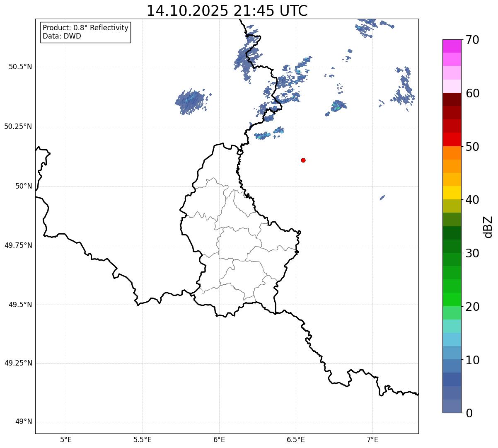Click the 7°E longitude label

click(372, 439)
